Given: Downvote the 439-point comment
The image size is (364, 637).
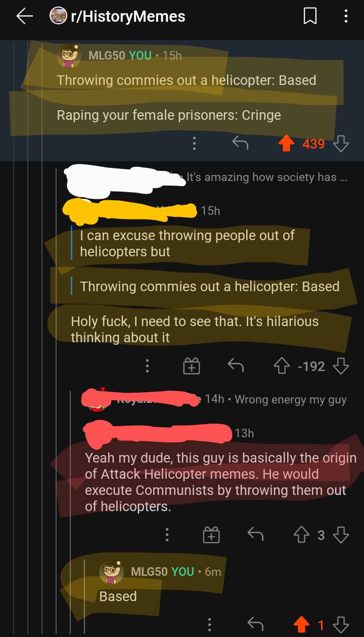Looking at the screenshot, I should point(341,144).
